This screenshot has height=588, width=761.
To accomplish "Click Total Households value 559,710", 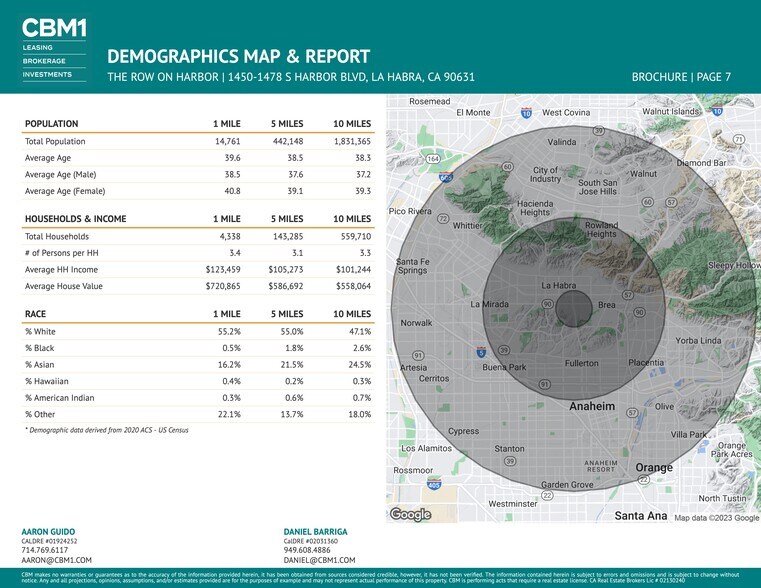I will (356, 236).
